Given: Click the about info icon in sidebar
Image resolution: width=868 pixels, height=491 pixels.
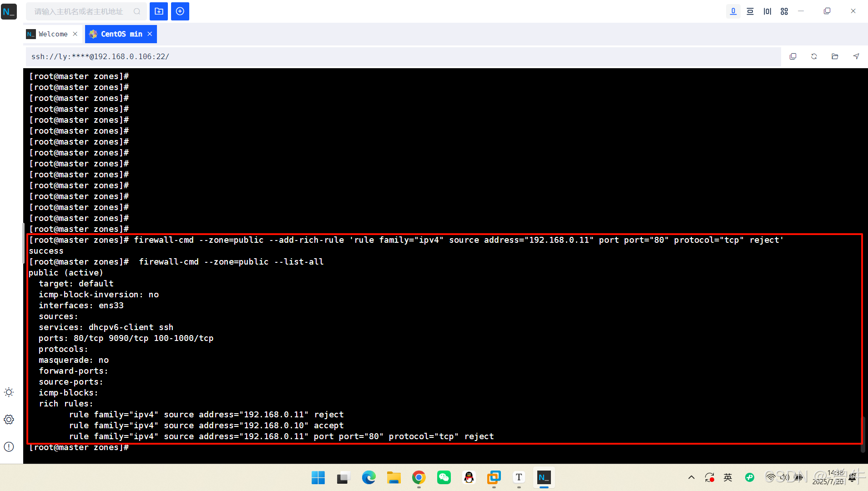Looking at the screenshot, I should pos(9,447).
